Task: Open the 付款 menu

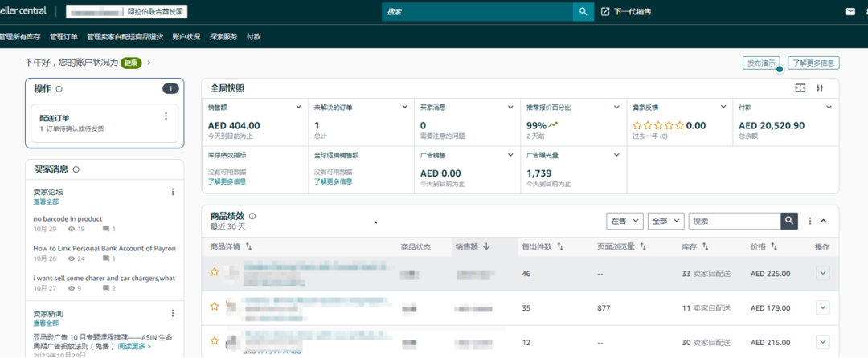Action: click(254, 37)
